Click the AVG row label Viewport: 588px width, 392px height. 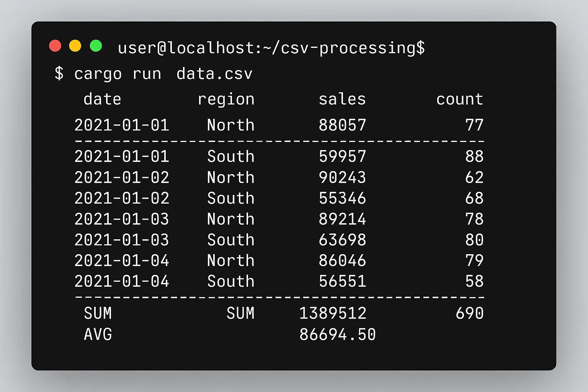pyautogui.click(x=98, y=335)
